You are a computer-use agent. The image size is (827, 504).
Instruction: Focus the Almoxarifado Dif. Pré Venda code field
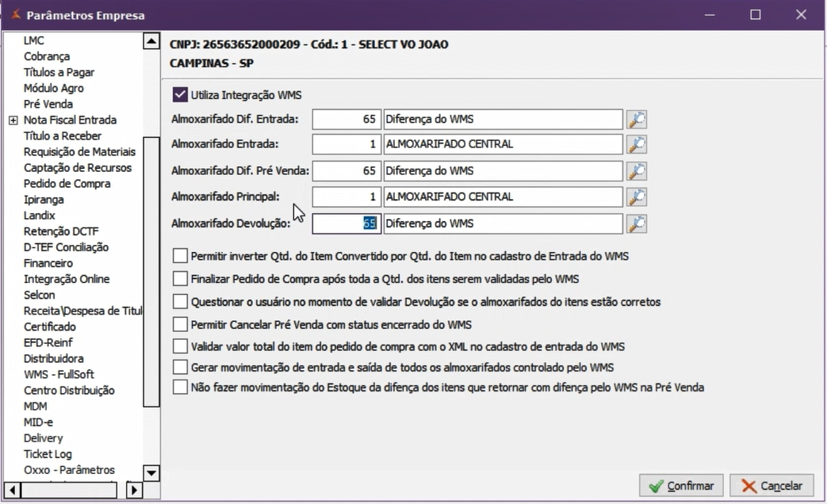pos(346,171)
